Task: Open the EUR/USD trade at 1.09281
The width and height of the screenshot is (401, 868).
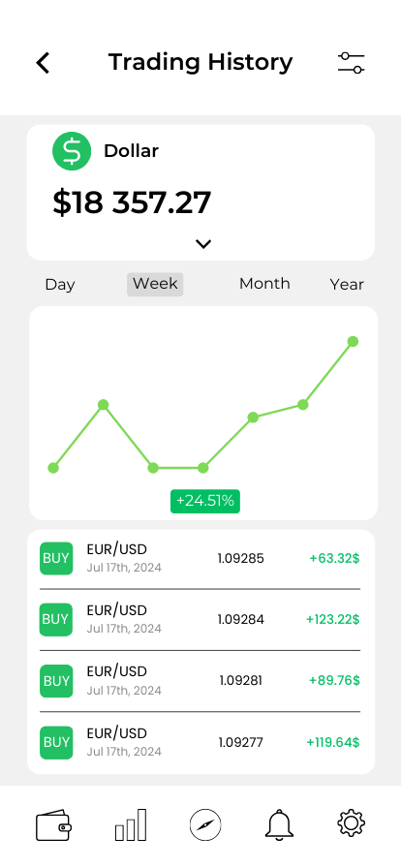Action: pos(200,681)
